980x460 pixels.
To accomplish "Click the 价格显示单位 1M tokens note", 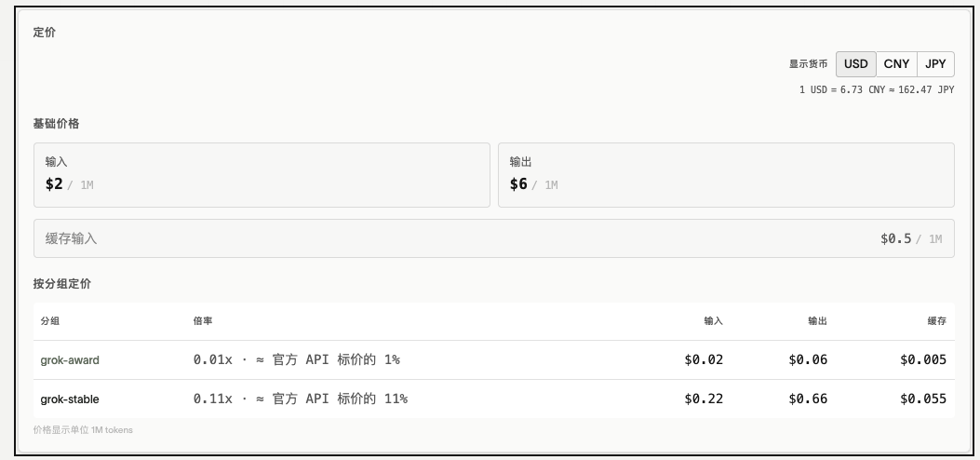I will pos(83,430).
